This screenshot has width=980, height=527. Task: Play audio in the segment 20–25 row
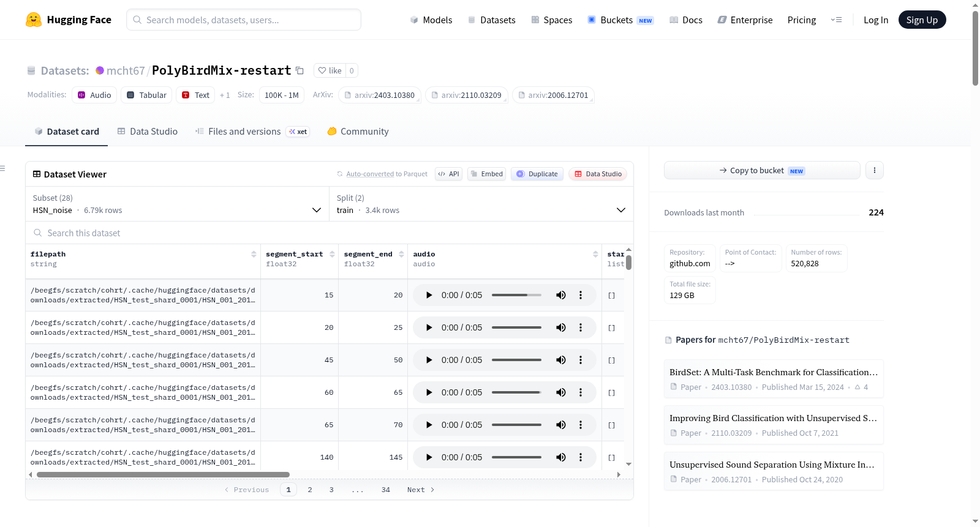pyautogui.click(x=429, y=327)
